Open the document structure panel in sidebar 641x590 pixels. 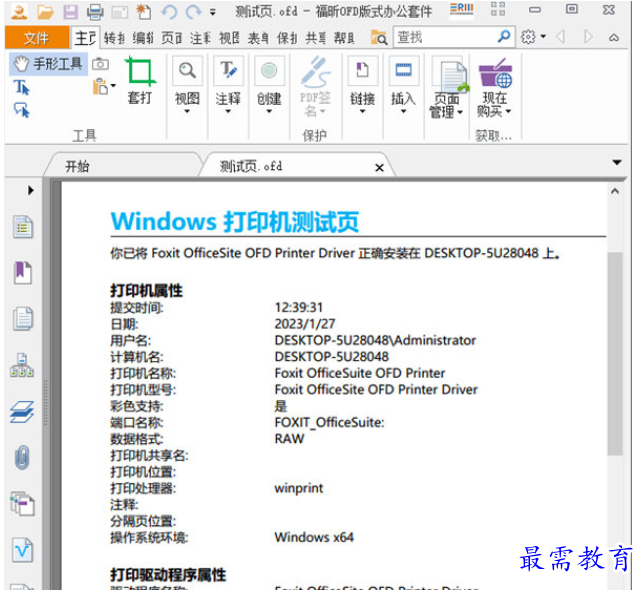22,365
